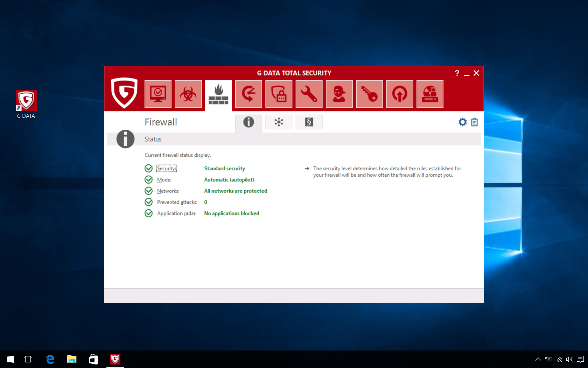Click No applications blocked text

pyautogui.click(x=232, y=213)
